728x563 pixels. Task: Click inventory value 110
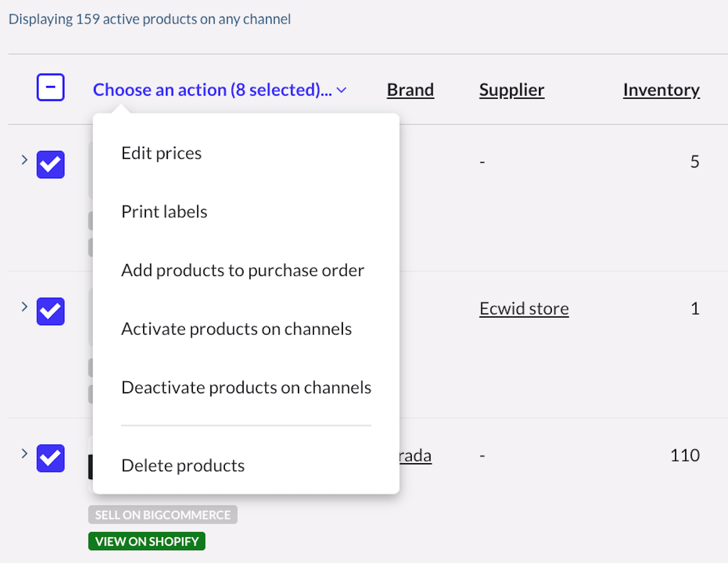tap(685, 455)
